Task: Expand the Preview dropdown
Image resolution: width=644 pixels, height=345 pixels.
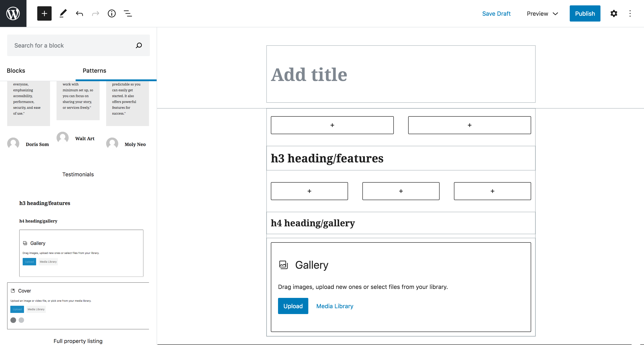Action: [x=542, y=13]
